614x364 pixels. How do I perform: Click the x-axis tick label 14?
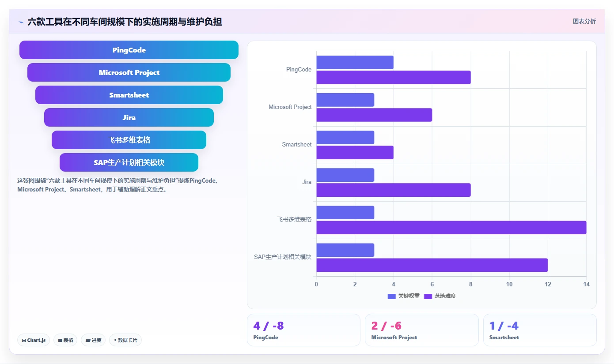coord(586,284)
